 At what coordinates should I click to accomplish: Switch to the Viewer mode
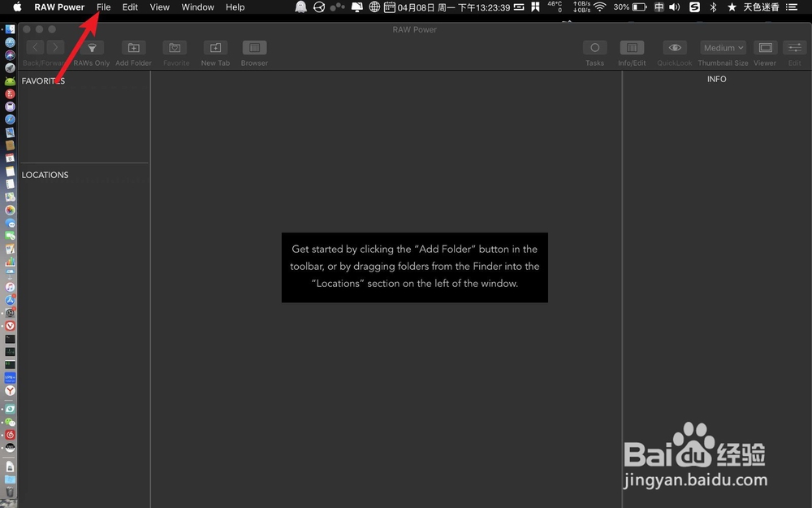[766, 48]
